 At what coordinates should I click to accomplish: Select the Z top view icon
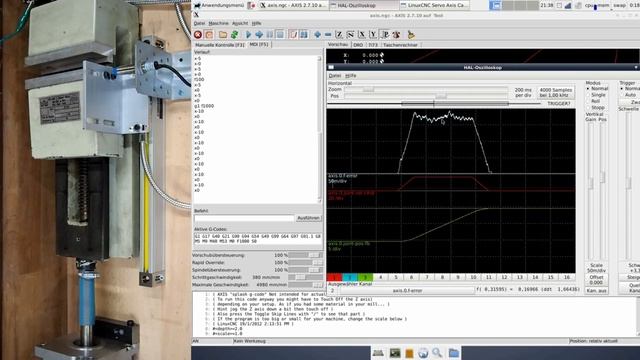tap(339, 35)
